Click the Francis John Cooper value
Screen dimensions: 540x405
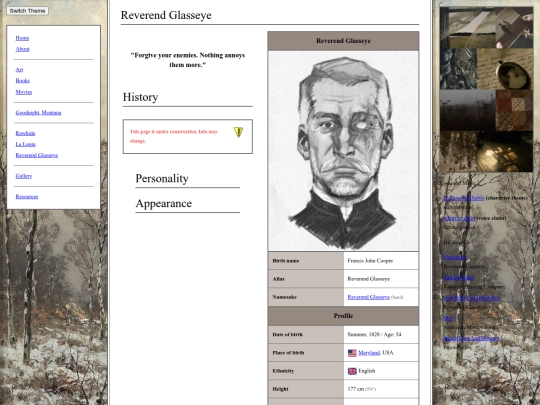tap(370, 261)
